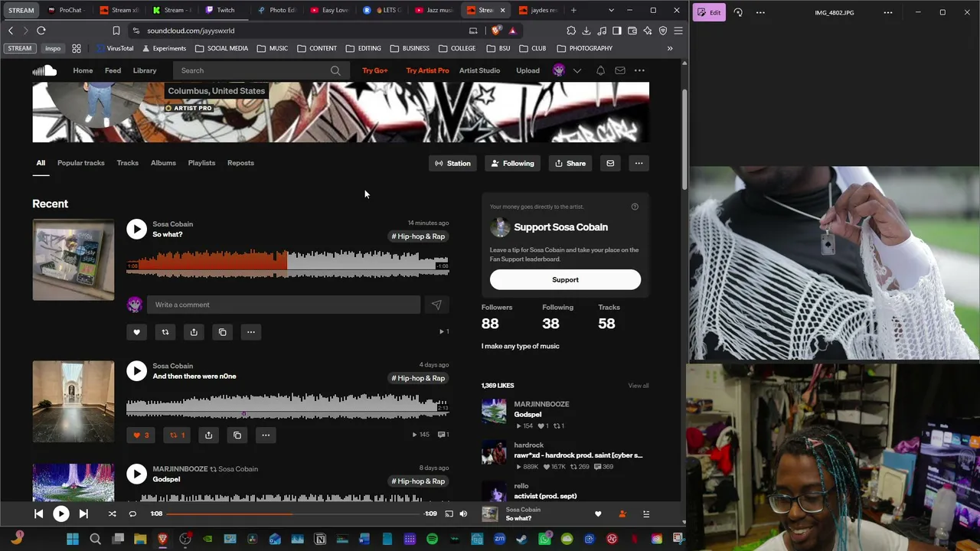Open the Try Go+ link
The image size is (980, 551).
click(x=375, y=70)
